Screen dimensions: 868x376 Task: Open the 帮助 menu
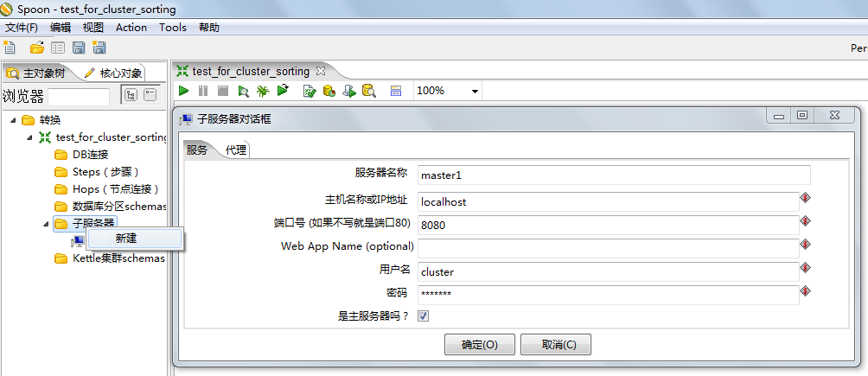tap(209, 28)
